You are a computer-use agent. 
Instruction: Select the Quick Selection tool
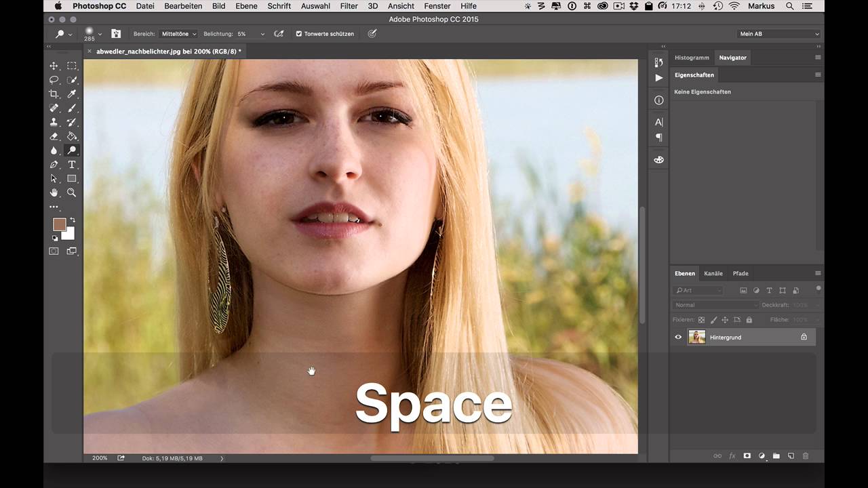[x=72, y=80]
